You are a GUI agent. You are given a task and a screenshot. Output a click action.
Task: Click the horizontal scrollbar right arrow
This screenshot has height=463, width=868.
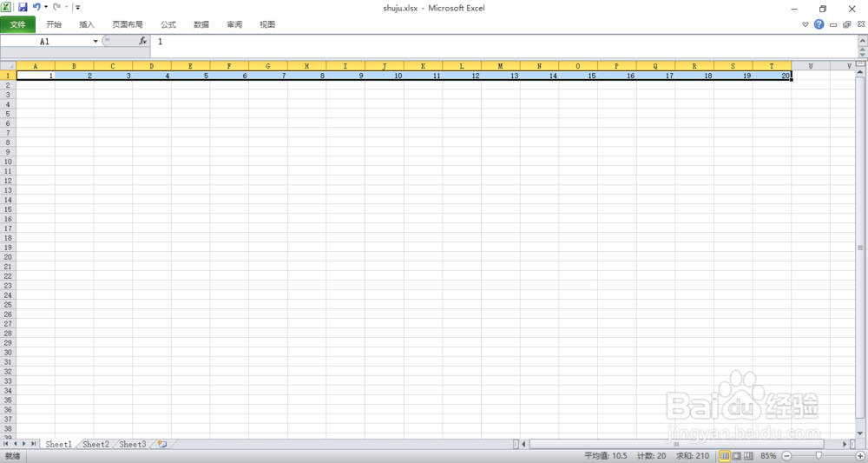click(x=845, y=444)
